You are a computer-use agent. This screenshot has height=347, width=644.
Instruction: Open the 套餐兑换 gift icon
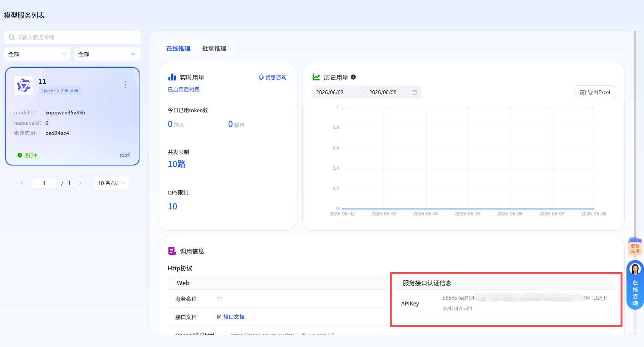point(635,246)
